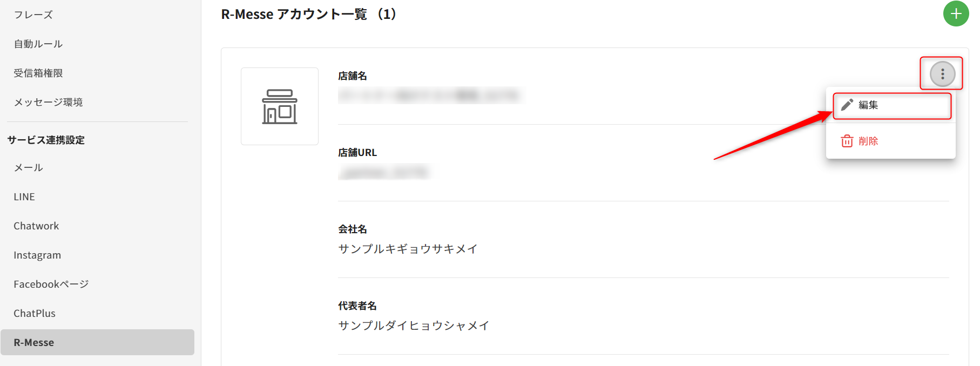
Task: Open メッセージ環境 in the sidebar
Action: point(48,103)
